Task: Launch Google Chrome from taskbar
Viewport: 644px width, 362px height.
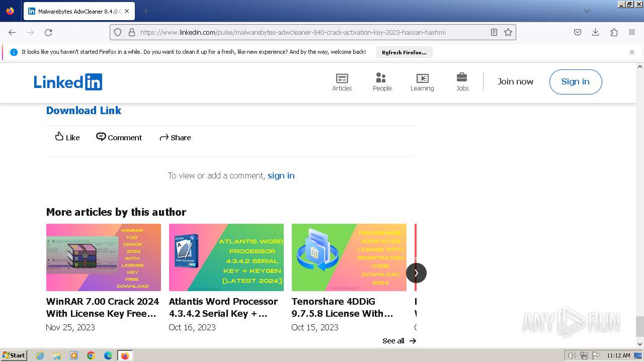Action: pos(91,355)
